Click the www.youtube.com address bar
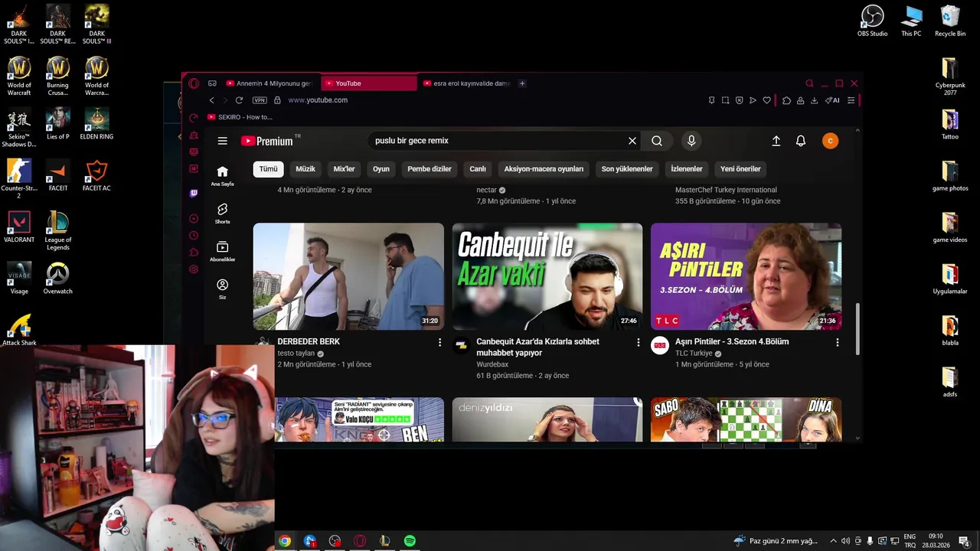980x551 pixels. [318, 100]
